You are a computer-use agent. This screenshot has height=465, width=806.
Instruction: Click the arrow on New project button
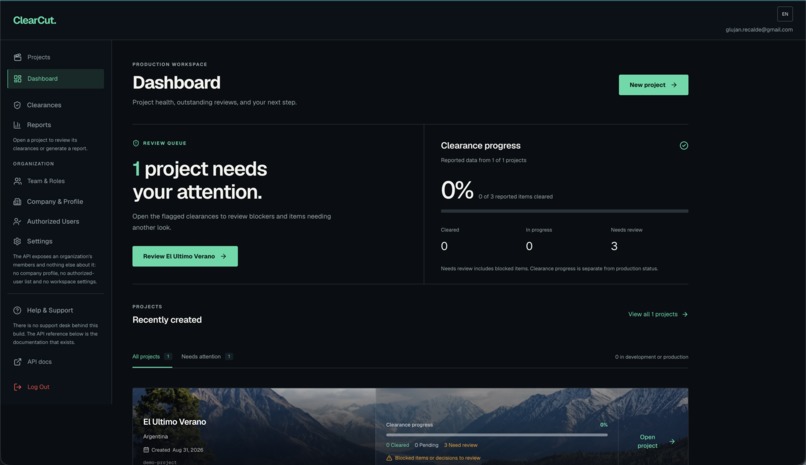click(674, 85)
